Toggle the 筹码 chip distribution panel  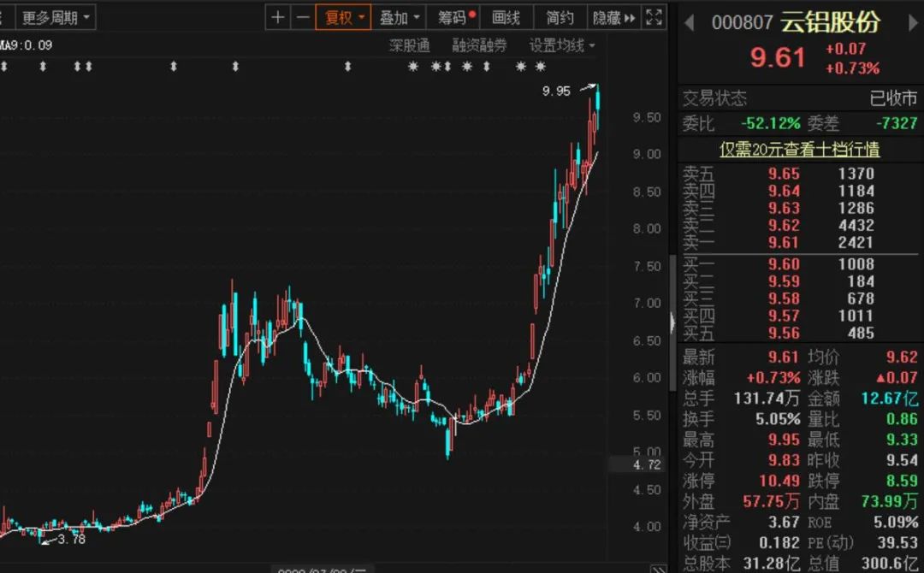point(457,17)
